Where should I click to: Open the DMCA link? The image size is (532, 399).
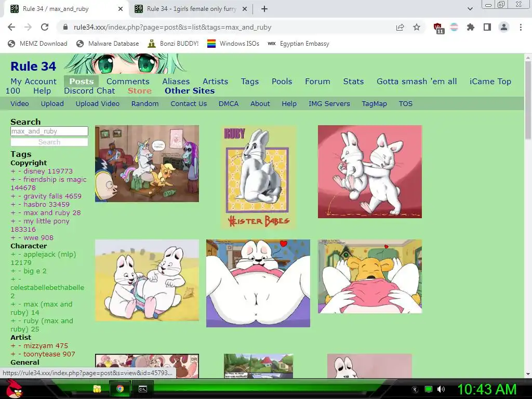click(x=229, y=104)
